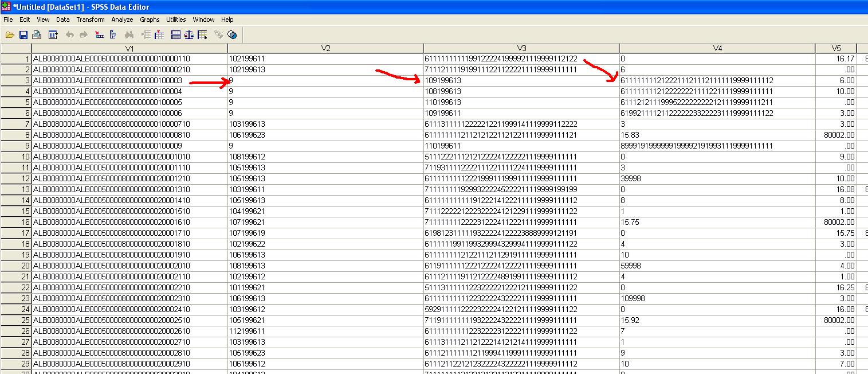The width and height of the screenshot is (868, 374).
Task: Click V4 cell 39998 in row 12
Action: [717, 179]
